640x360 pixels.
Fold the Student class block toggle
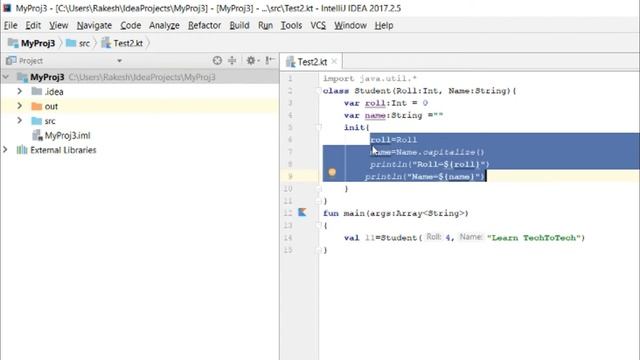tap(319, 91)
